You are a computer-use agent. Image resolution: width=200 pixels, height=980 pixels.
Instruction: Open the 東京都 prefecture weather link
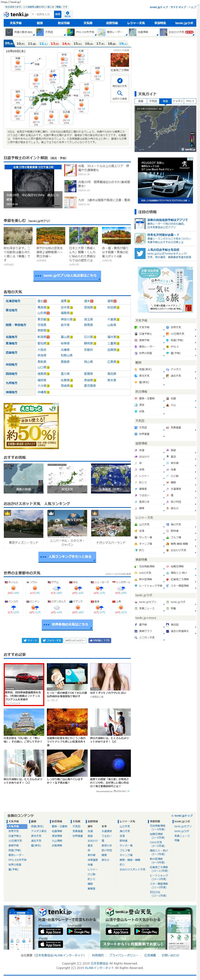tap(42, 319)
